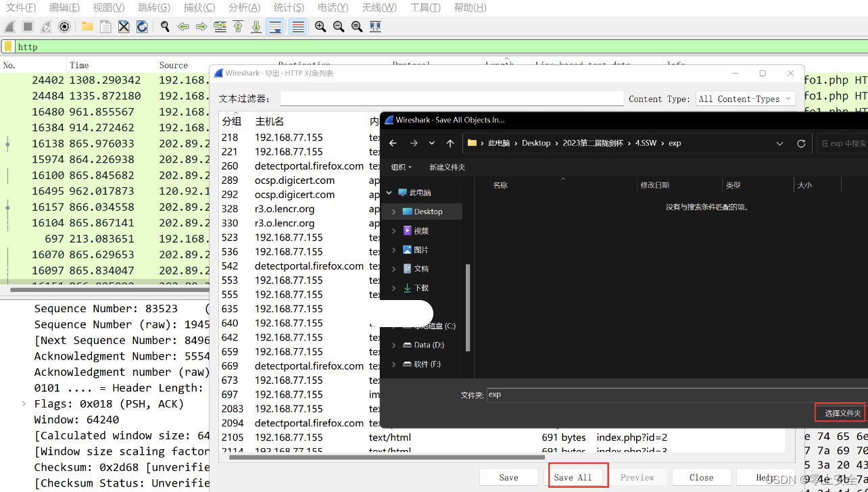Select packet 24402 row in packet list
Image resolution: width=868 pixels, height=492 pixels.
pyautogui.click(x=105, y=80)
